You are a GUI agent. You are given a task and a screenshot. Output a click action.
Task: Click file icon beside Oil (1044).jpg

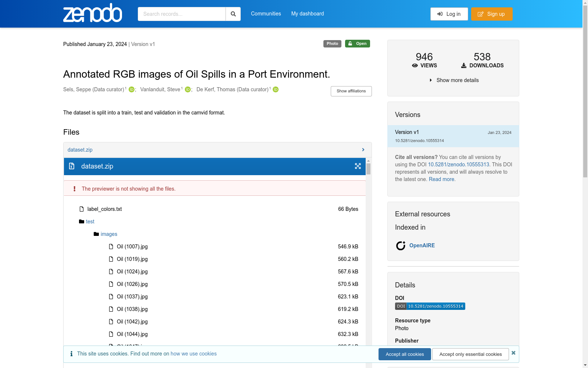[111, 334]
